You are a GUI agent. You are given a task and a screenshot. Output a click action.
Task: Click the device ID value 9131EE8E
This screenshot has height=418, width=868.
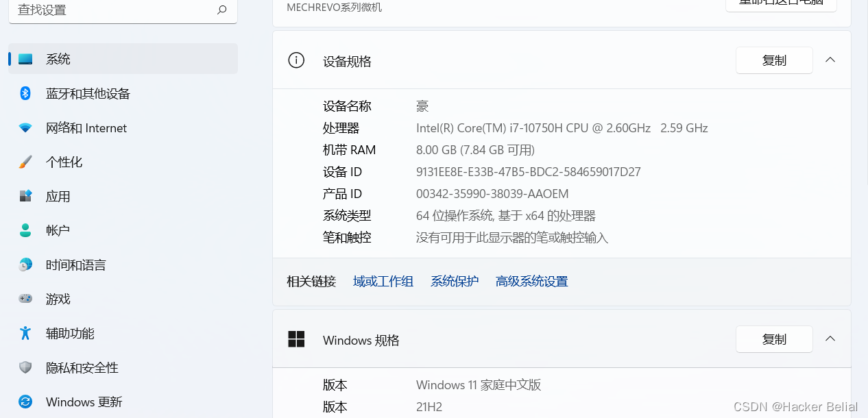(x=529, y=172)
